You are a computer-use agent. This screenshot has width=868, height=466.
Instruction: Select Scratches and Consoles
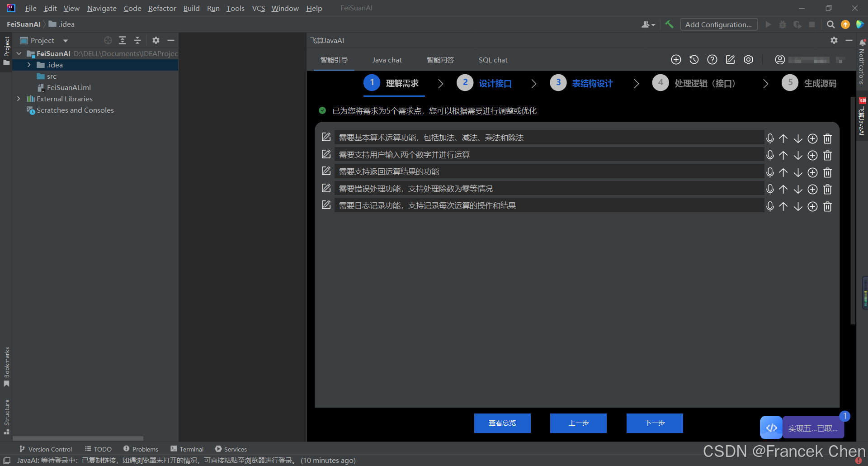(75, 110)
